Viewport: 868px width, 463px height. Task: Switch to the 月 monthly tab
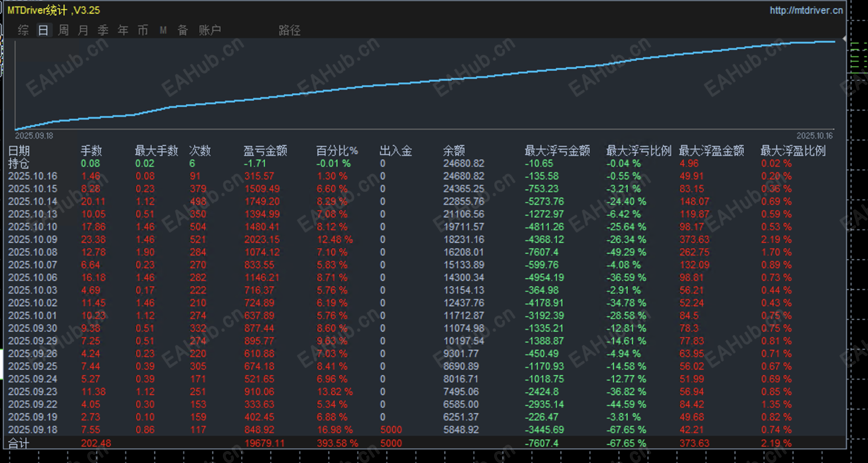coord(83,30)
